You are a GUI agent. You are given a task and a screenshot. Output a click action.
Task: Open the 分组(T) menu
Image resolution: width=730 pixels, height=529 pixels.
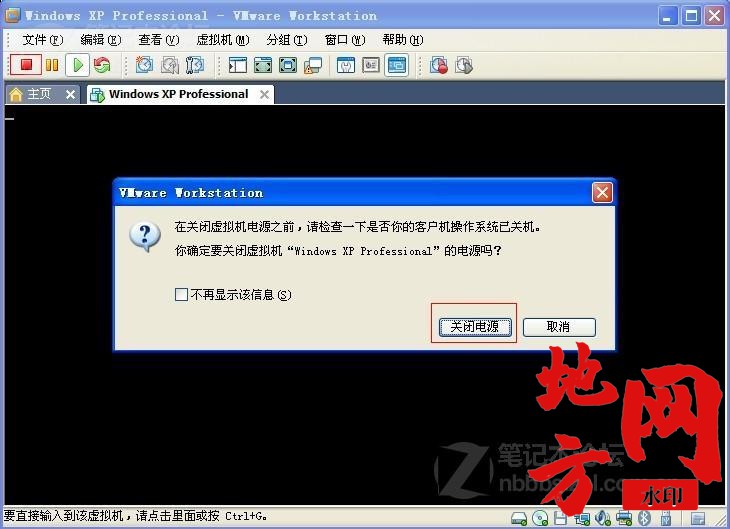(x=287, y=40)
